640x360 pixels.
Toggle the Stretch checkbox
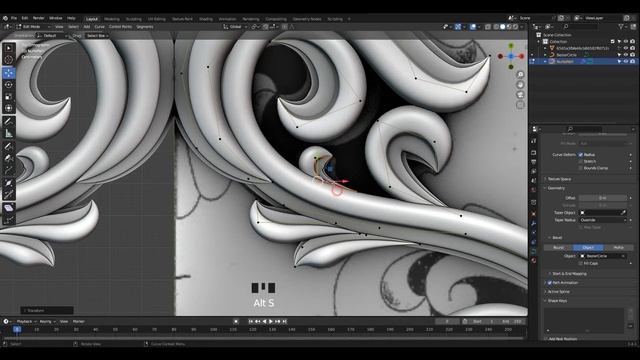pyautogui.click(x=580, y=161)
